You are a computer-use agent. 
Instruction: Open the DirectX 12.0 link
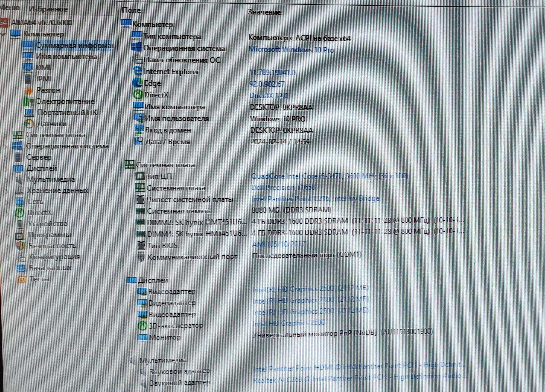click(269, 96)
